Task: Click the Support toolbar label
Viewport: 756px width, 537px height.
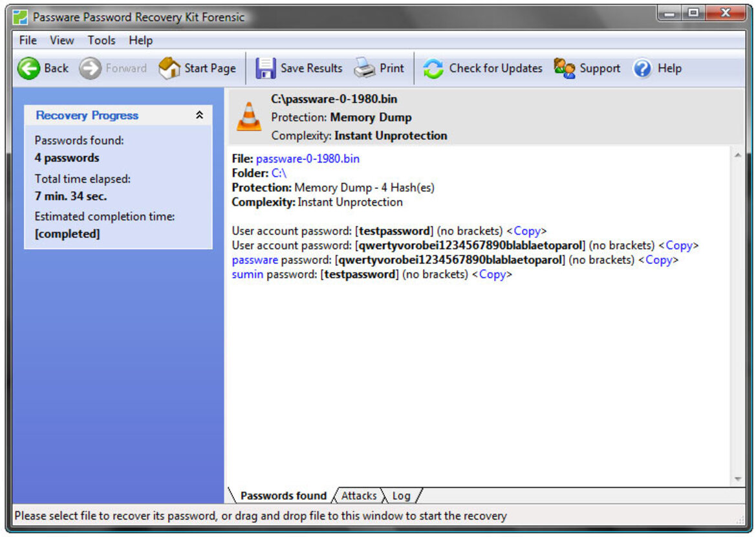Action: [x=599, y=69]
